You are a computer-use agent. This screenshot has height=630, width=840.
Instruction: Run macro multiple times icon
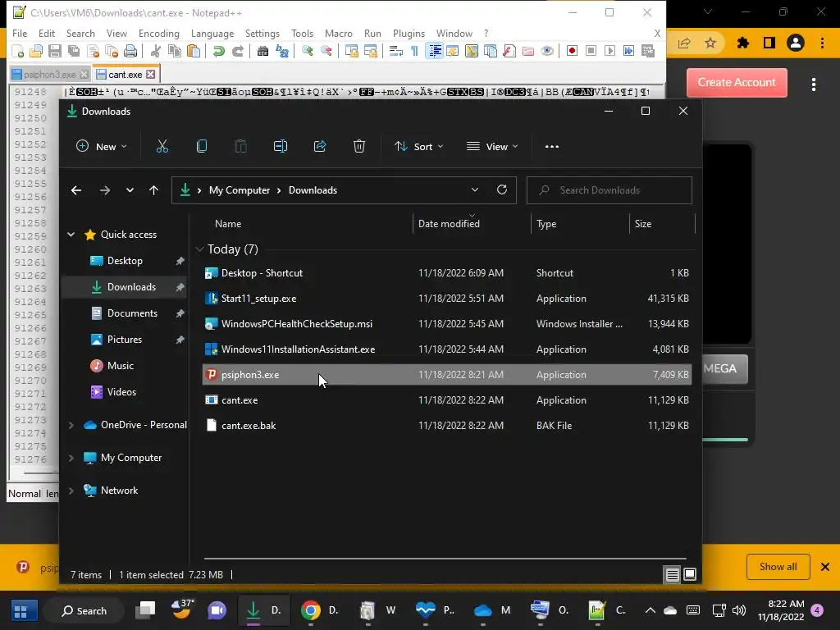[628, 51]
